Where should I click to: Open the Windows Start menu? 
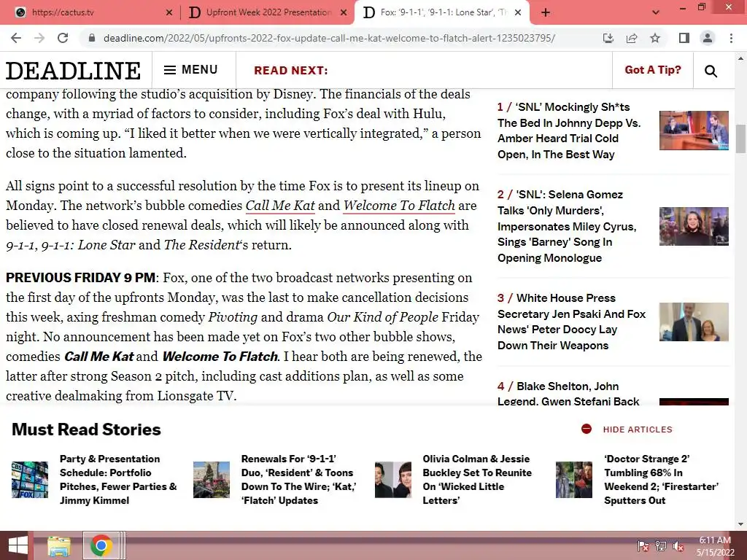click(x=18, y=545)
